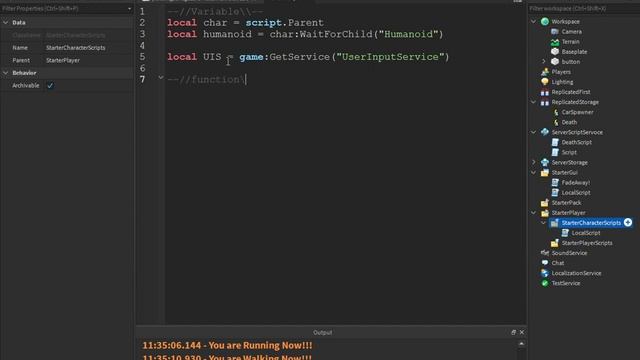
Task: Click line number 3 in the gutter
Action: (x=142, y=34)
